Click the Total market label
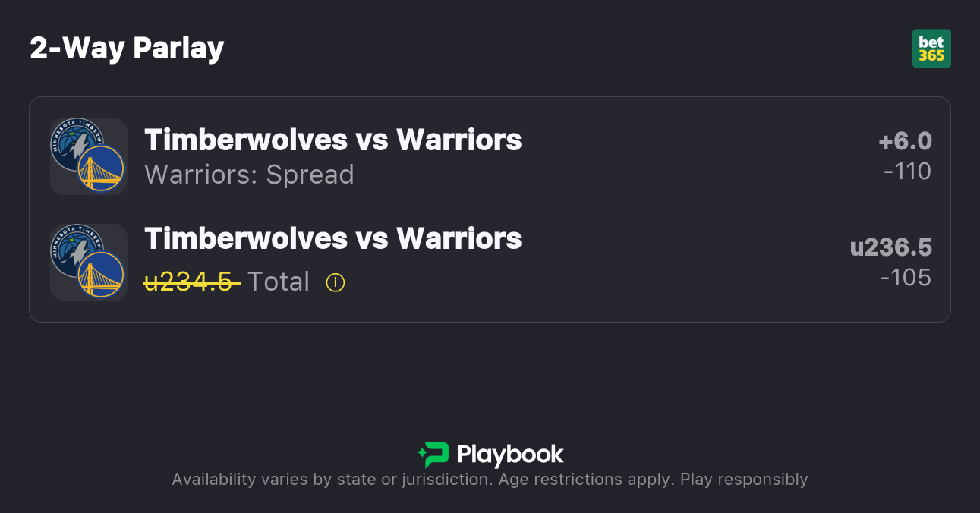Screen dimensions: 980x513 279,282
